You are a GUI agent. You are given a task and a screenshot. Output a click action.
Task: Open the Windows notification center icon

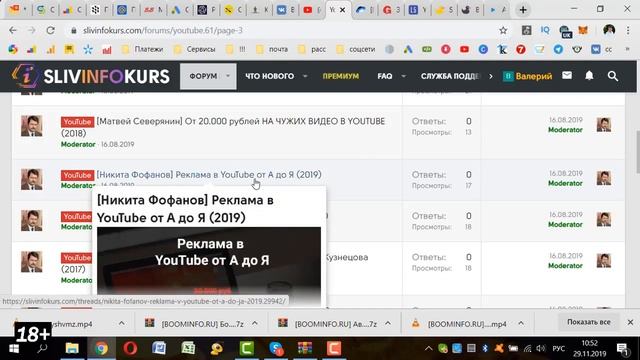click(622, 349)
